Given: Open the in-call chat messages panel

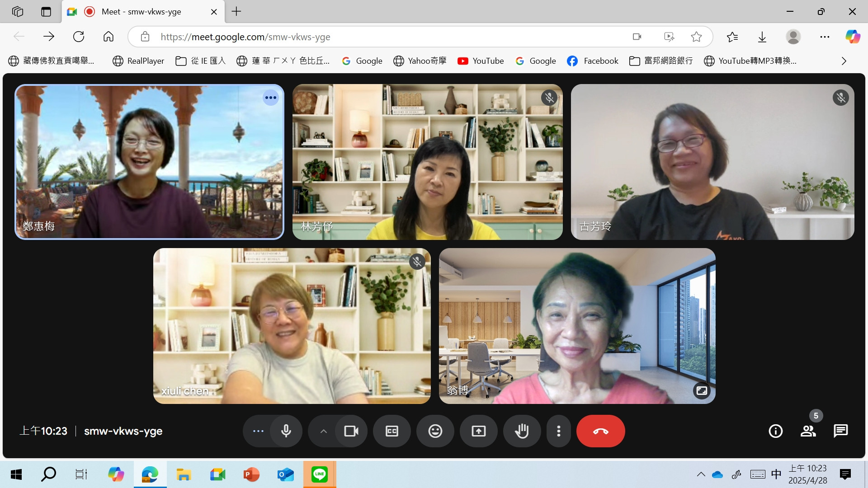Looking at the screenshot, I should (x=840, y=431).
